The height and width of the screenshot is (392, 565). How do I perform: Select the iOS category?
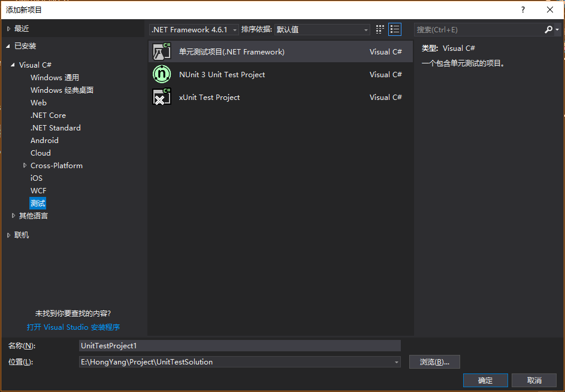37,178
